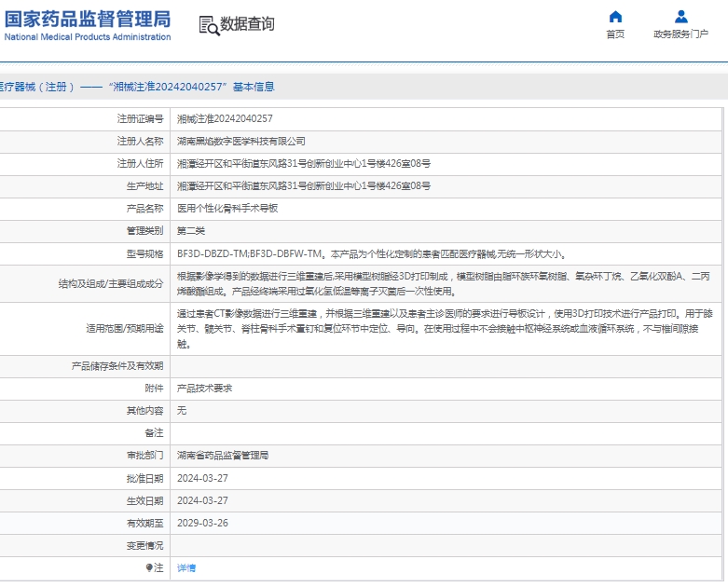Click the 型号规格 label
This screenshot has width=728, height=587.
[144, 253]
